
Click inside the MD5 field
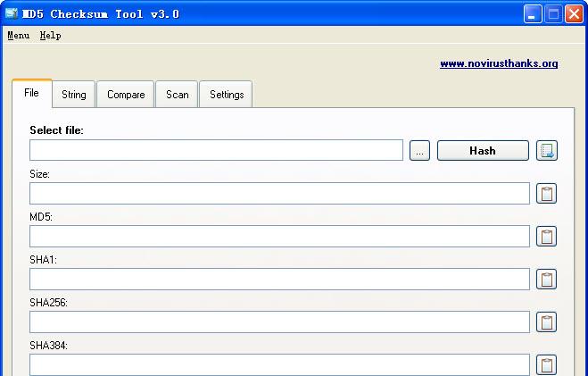tap(280, 236)
